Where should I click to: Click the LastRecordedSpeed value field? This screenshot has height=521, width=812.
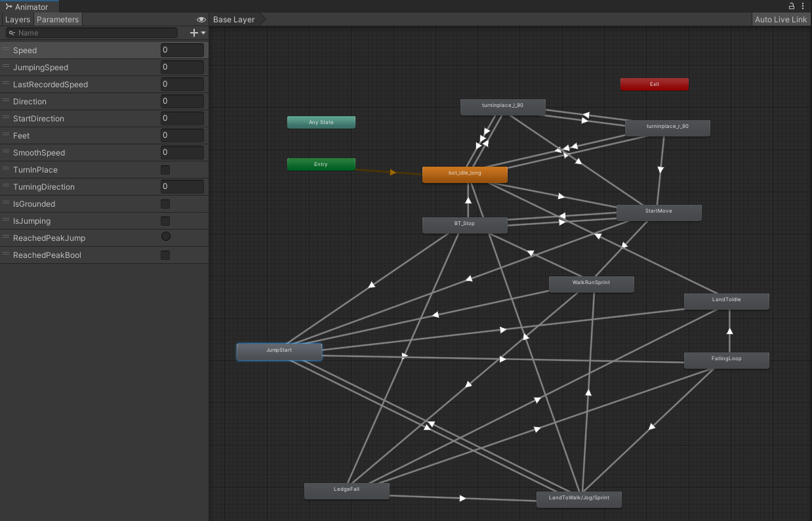[x=182, y=84]
